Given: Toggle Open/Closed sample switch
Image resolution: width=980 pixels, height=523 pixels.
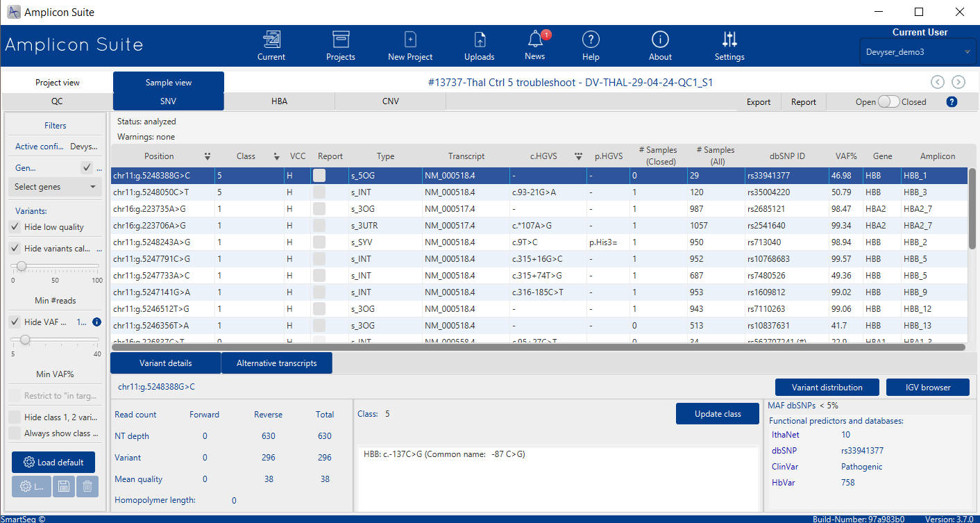Looking at the screenshot, I should click(x=888, y=101).
